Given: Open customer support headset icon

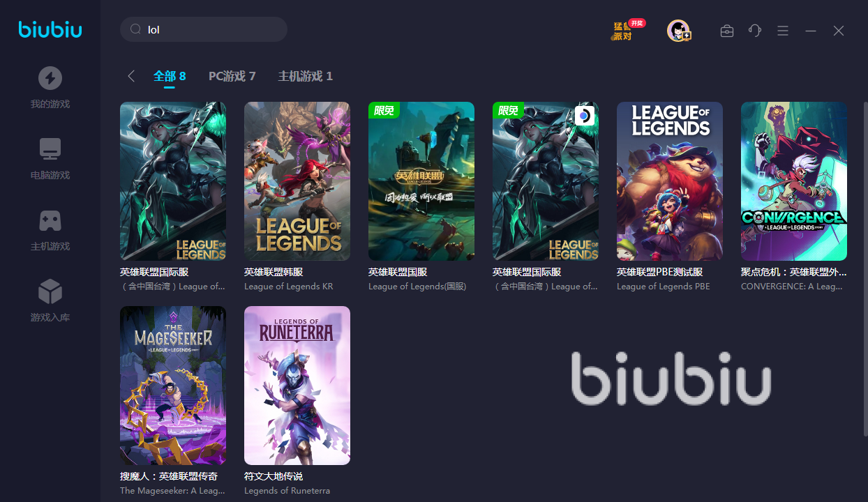Looking at the screenshot, I should click(754, 31).
